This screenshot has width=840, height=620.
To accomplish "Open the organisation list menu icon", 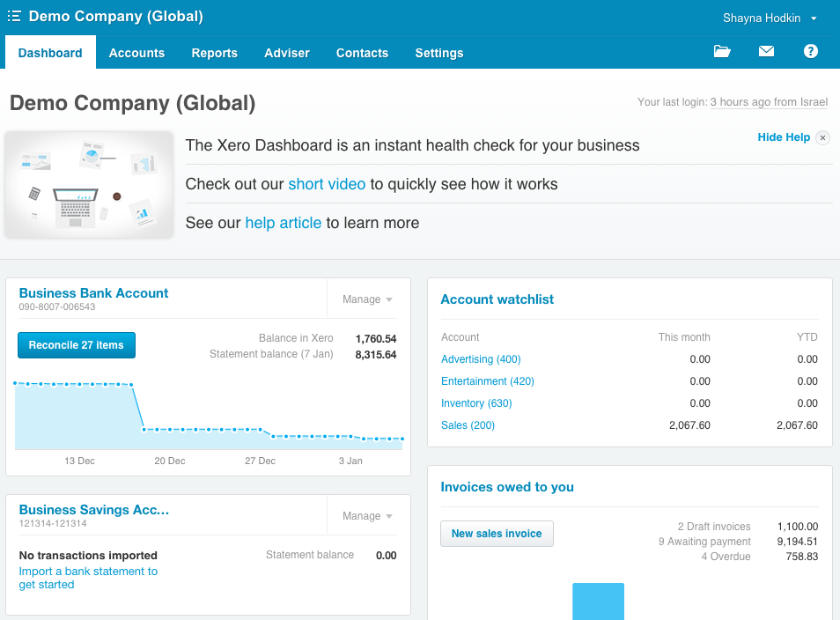I will pos(14,16).
